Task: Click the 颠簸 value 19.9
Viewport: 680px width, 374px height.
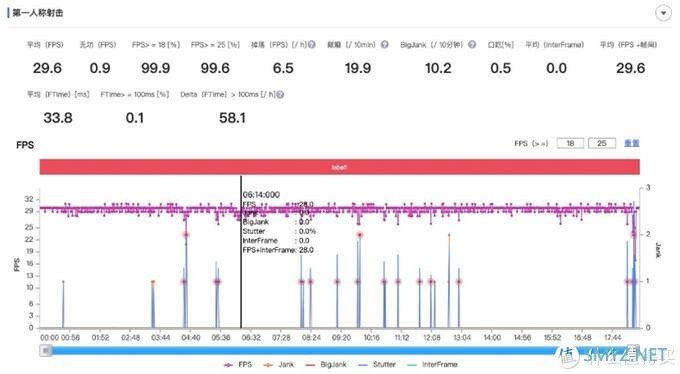Action: (358, 68)
